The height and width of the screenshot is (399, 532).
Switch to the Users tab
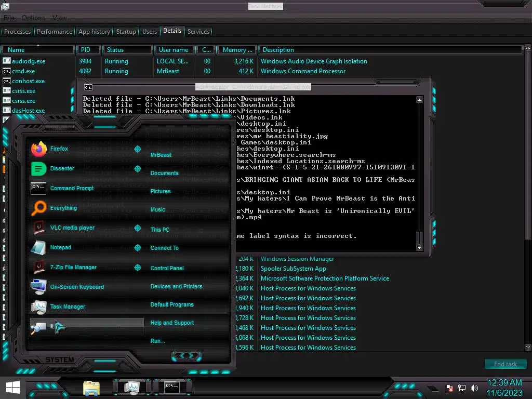pos(149,32)
